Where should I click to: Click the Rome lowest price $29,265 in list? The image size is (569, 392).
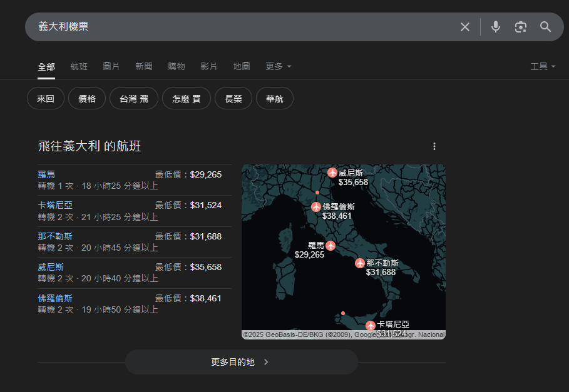point(206,174)
